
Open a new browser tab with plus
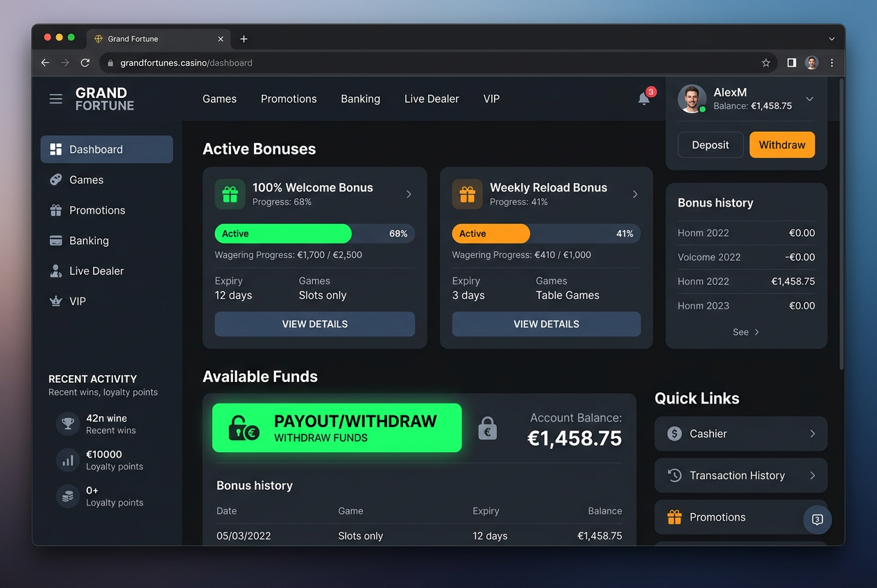pos(244,39)
